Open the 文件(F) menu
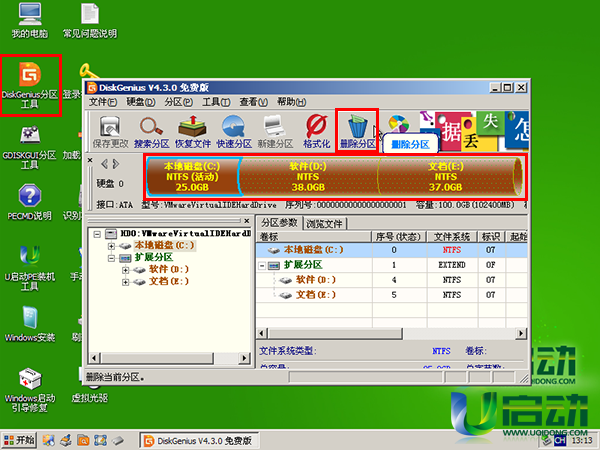600x450 pixels. pyautogui.click(x=103, y=102)
